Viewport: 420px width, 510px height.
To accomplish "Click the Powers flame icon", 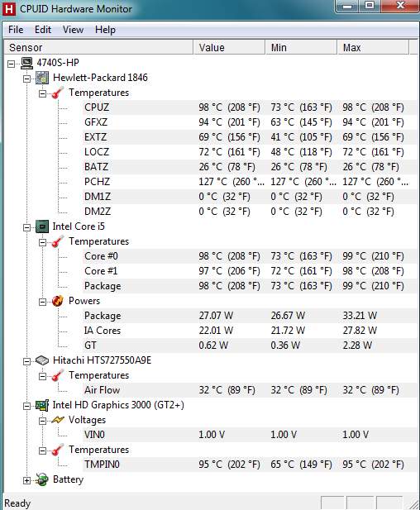I will [x=58, y=301].
